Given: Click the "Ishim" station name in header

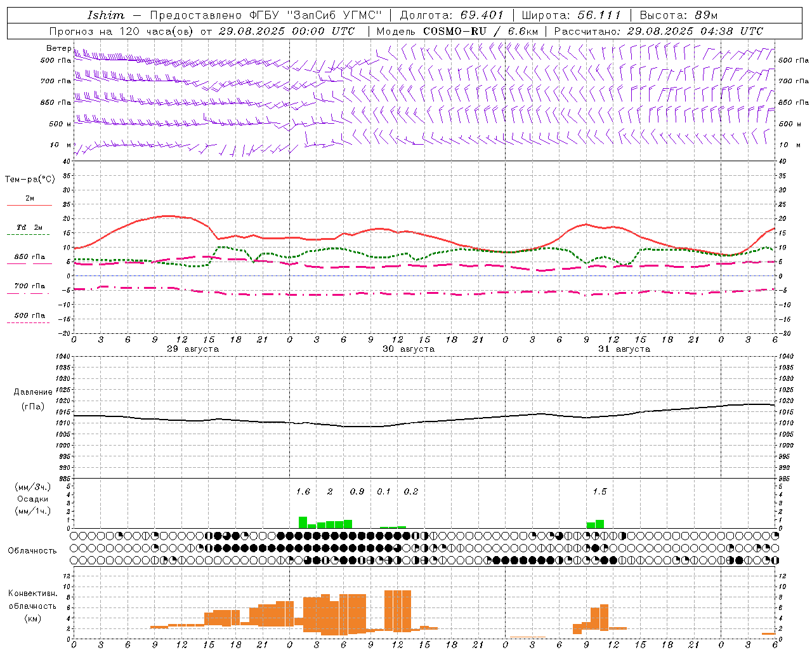Looking at the screenshot, I should 106,15.
